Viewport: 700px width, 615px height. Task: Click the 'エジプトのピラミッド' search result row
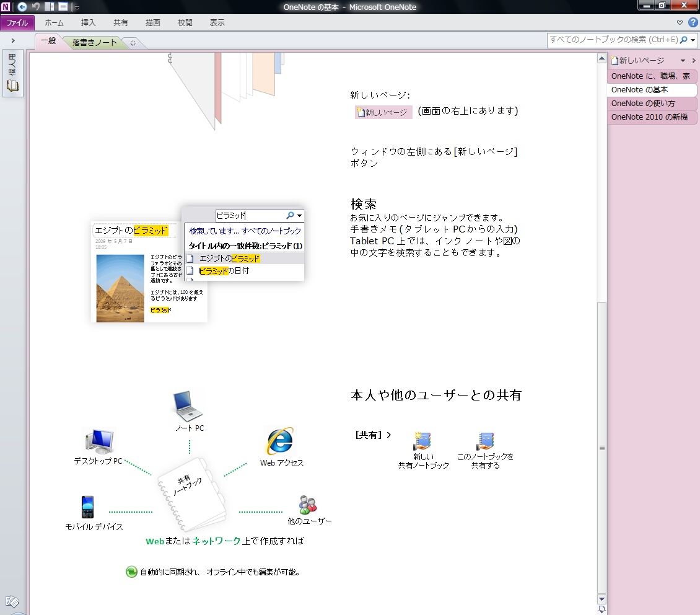point(245,259)
